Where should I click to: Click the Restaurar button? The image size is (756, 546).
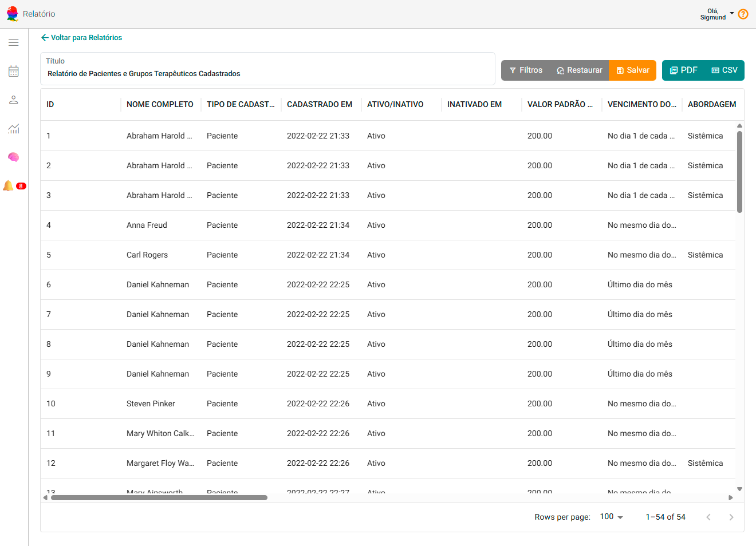coord(579,70)
